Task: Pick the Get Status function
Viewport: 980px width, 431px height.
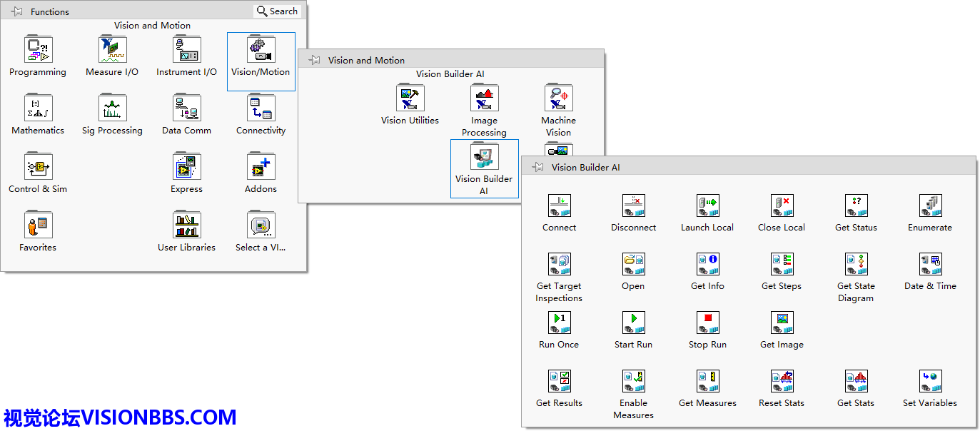Action: (856, 206)
